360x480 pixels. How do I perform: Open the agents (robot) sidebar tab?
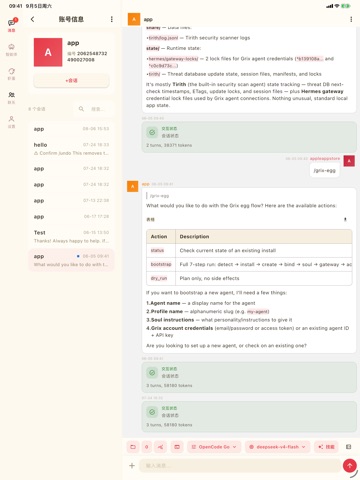click(11, 49)
